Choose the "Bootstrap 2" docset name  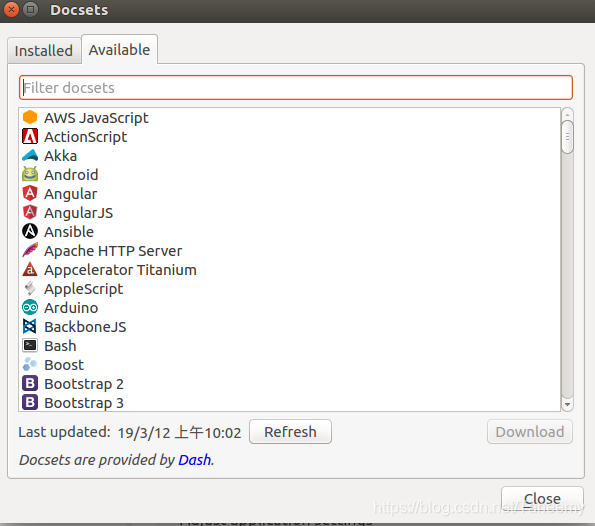(x=84, y=384)
